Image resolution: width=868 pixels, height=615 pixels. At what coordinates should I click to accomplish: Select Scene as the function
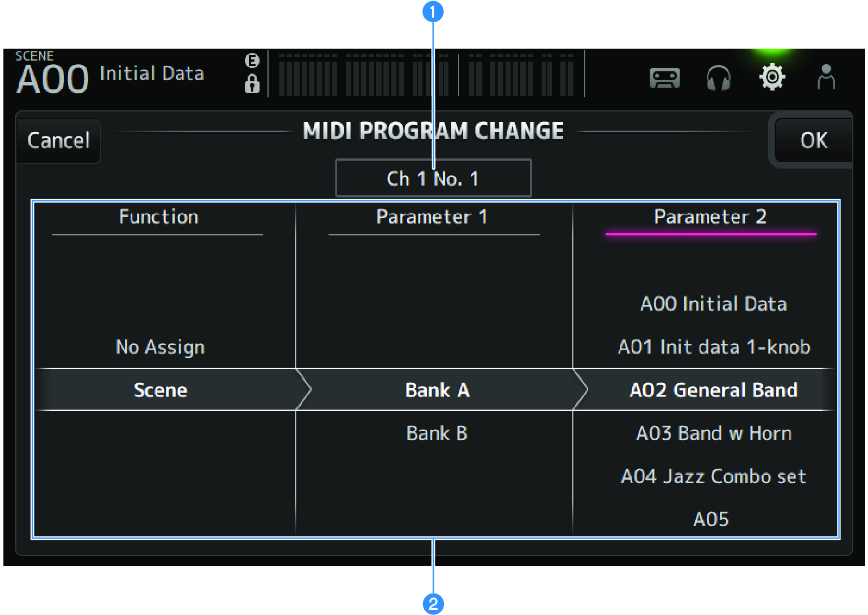click(160, 389)
